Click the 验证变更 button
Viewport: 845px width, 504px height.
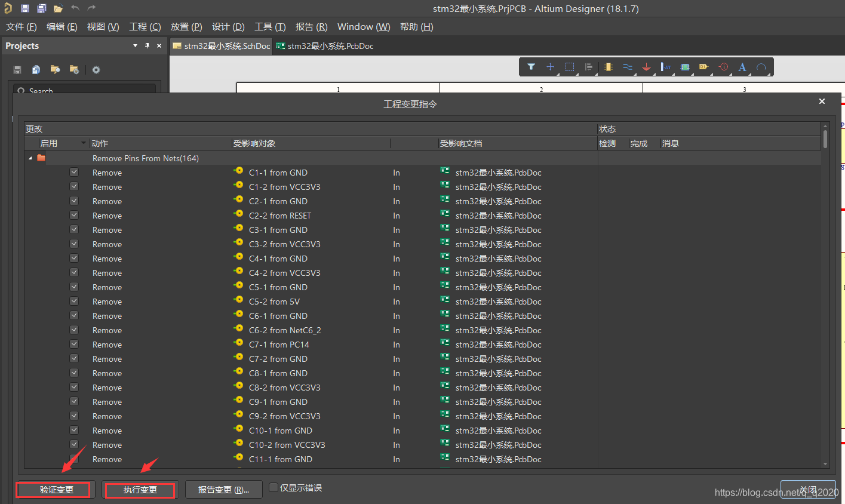(x=57, y=490)
